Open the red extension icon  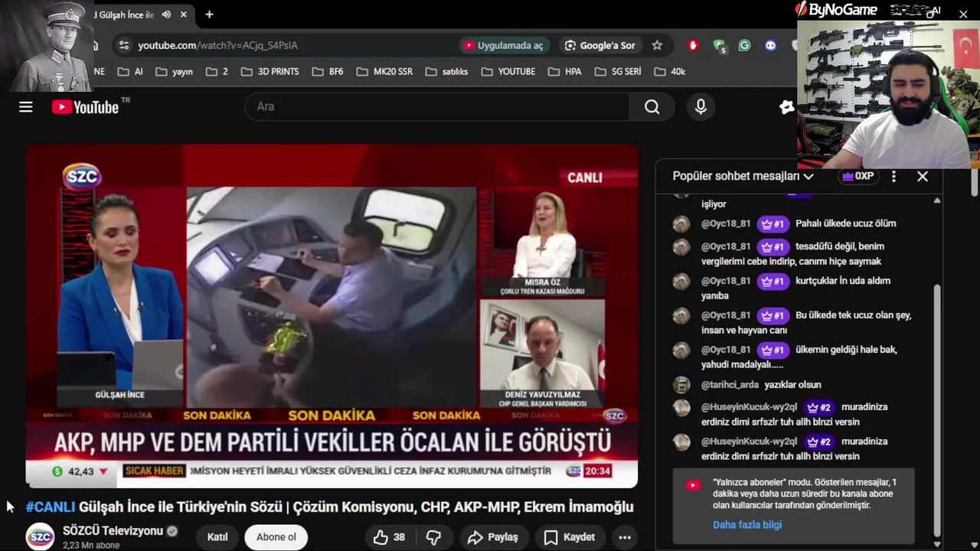coord(693,45)
